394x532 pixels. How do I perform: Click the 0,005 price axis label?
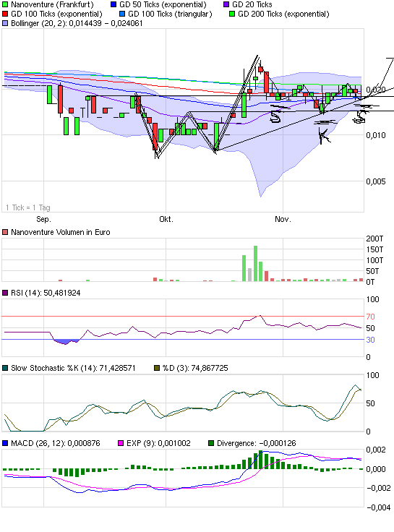[x=376, y=181]
